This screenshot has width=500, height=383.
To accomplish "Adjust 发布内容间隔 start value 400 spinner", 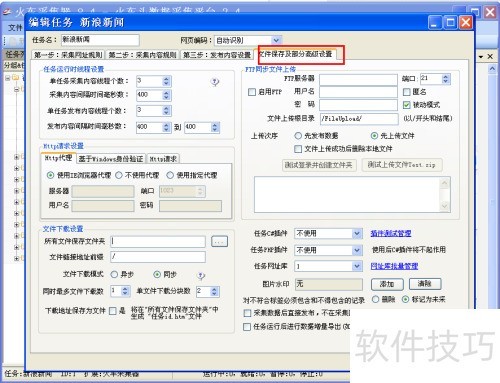I will coord(166,127).
